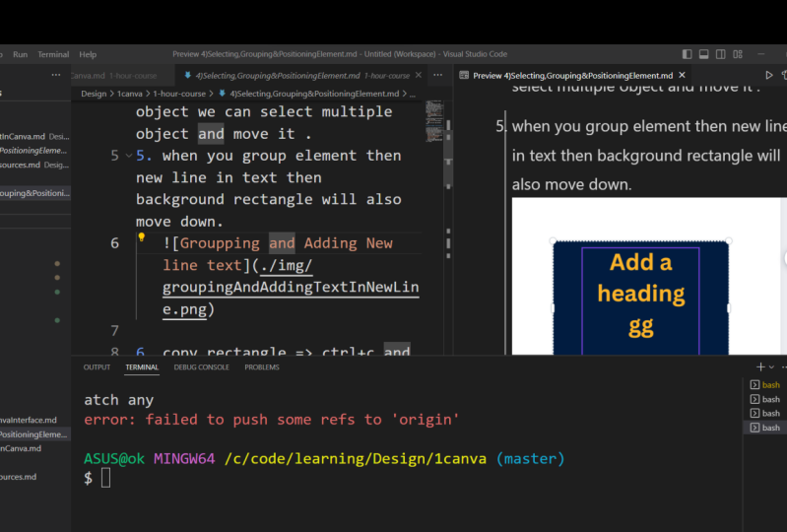This screenshot has height=532, width=787.
Task: Select the first (yellow) bash terminal entry
Action: coord(765,385)
